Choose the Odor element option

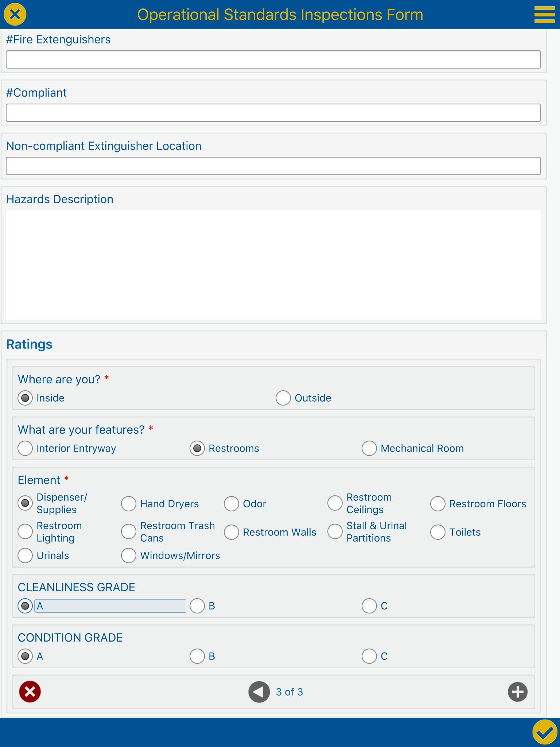(232, 504)
